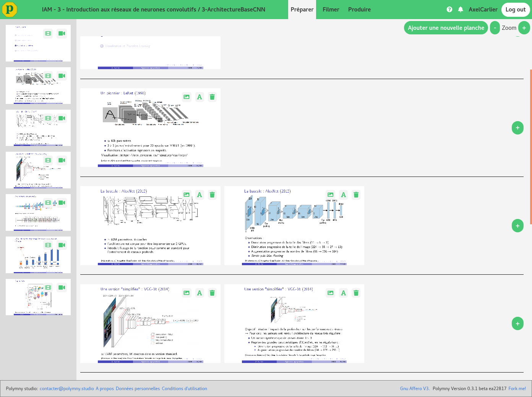
Task: Open the Gnu Affero V3 license link
Action: [x=415, y=389]
